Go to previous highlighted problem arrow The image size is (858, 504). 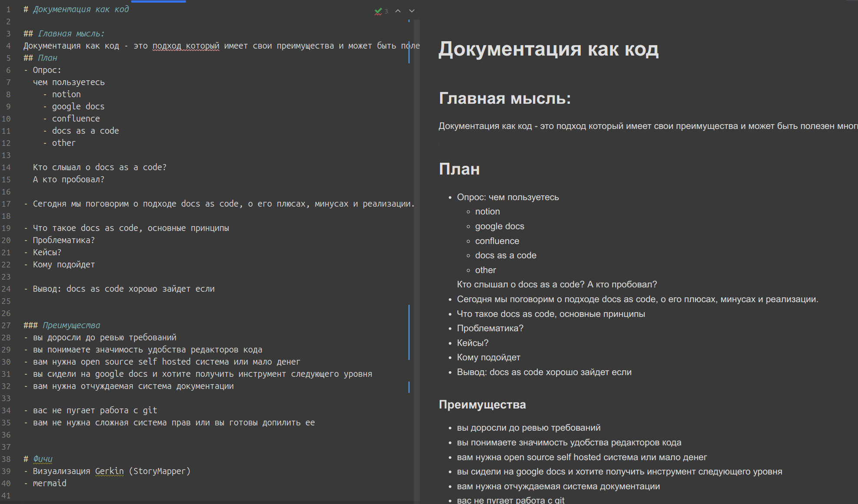(x=398, y=11)
